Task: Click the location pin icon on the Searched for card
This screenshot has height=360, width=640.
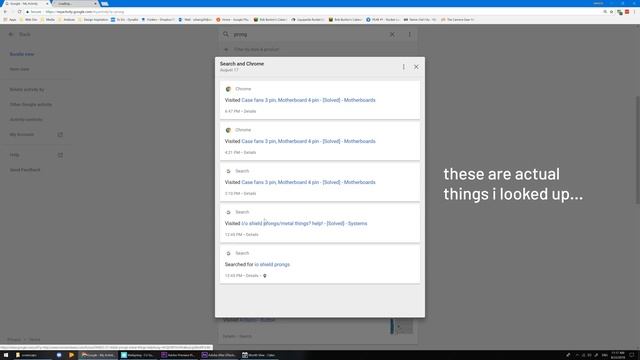Action: tap(265, 276)
